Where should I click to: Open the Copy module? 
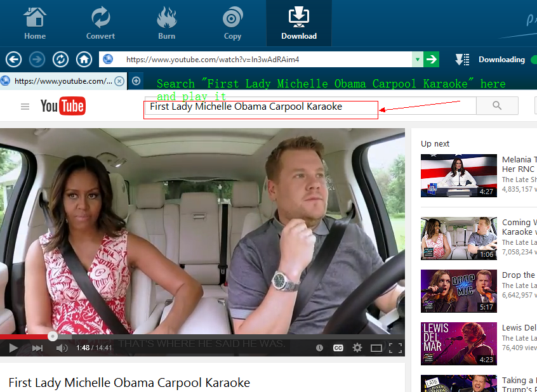point(232,23)
